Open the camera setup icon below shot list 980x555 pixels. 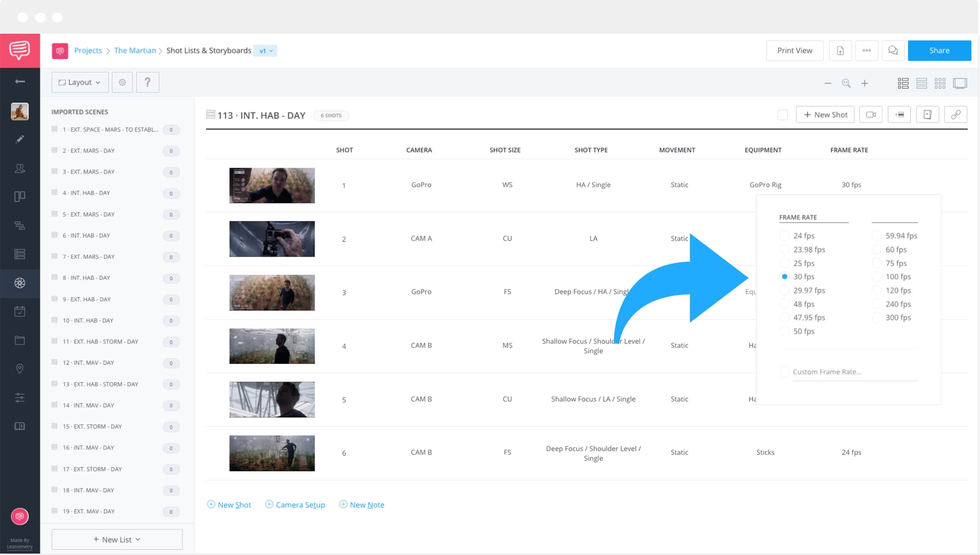[295, 504]
